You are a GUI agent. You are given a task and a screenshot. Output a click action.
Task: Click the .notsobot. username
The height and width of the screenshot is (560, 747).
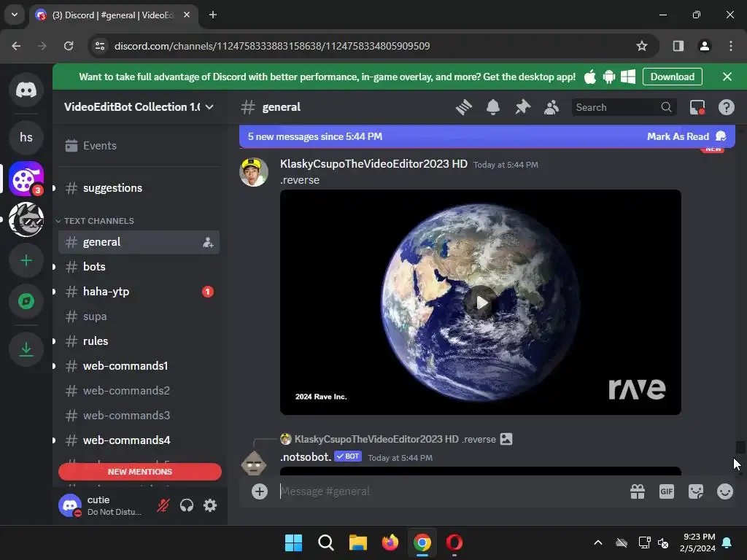tap(306, 457)
